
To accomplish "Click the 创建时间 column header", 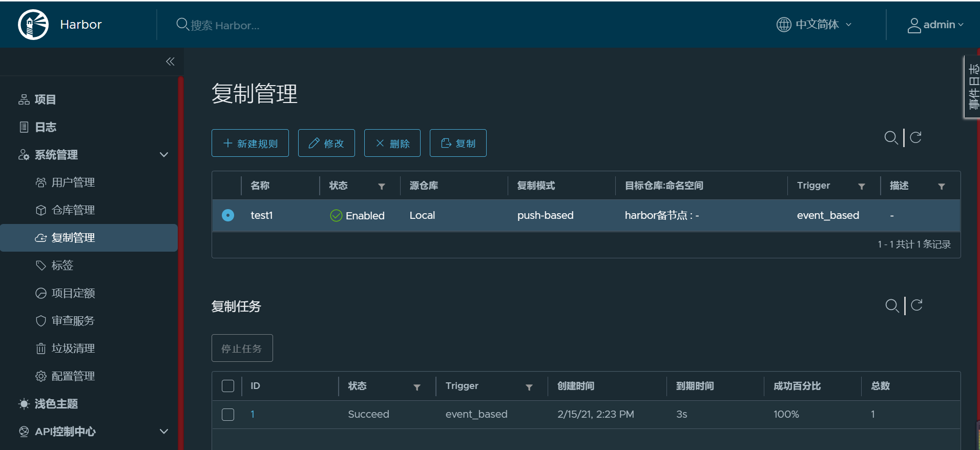I will point(576,386).
